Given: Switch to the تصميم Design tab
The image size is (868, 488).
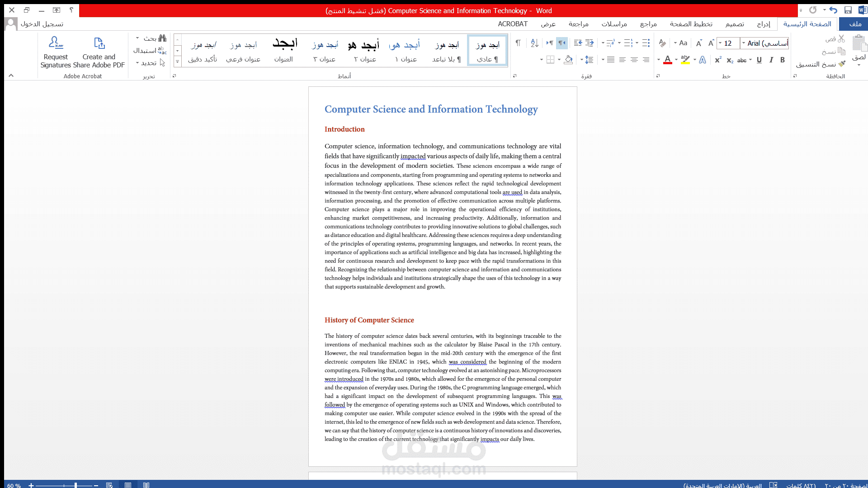Looking at the screenshot, I should click(735, 24).
